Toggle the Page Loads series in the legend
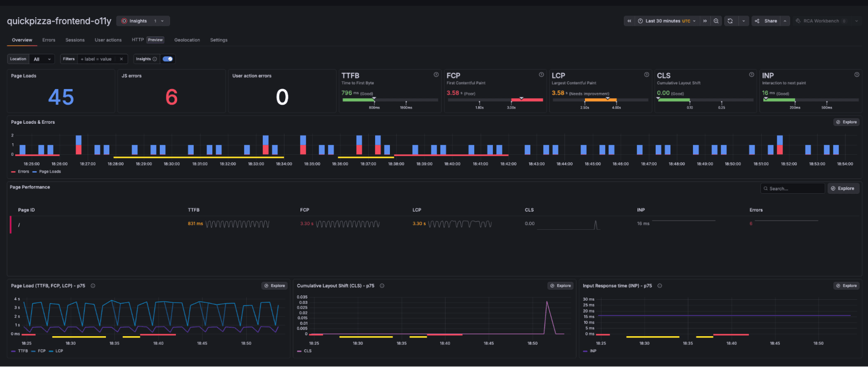868x367 pixels. 47,172
